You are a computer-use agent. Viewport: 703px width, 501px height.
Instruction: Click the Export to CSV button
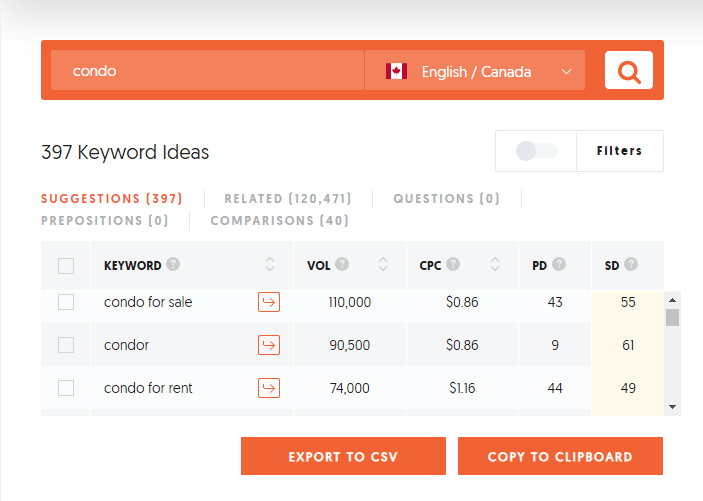tap(343, 456)
